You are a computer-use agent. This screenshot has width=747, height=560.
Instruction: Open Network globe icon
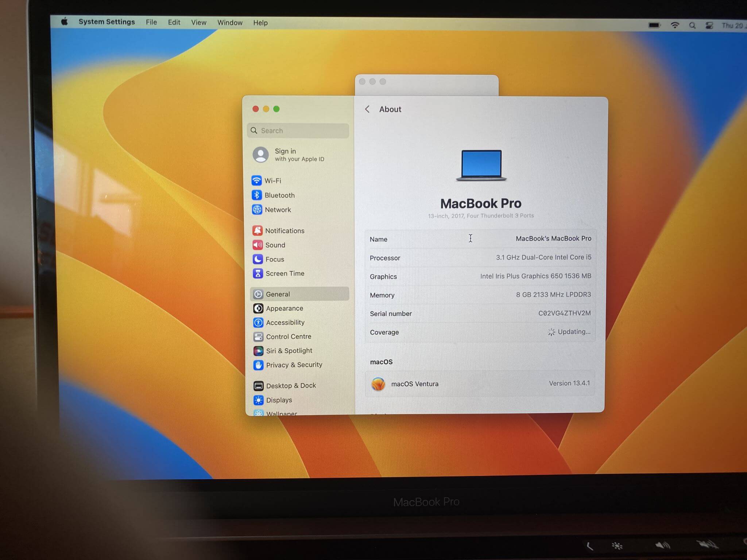(x=257, y=210)
